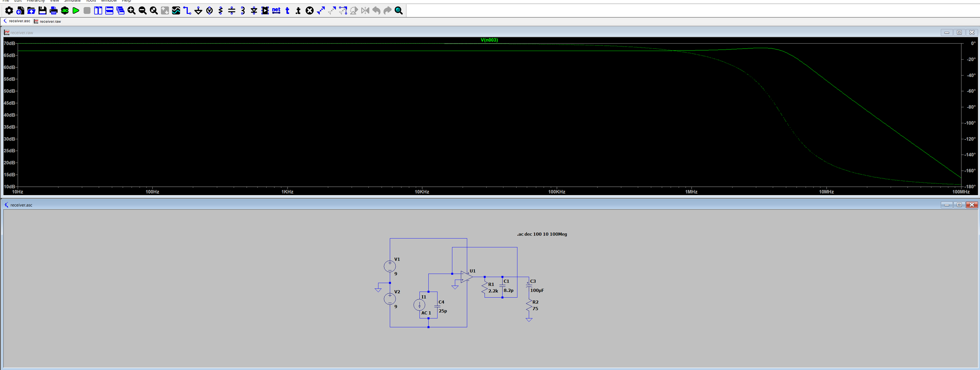980x370 pixels.
Task: Select resistor R1 2.2k
Action: (x=485, y=288)
